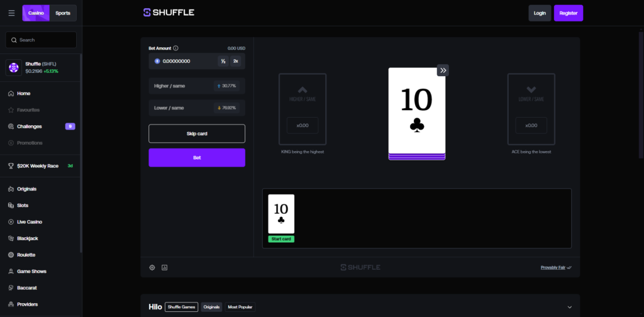
Task: Click the Blackjack cards icon
Action: (11, 238)
